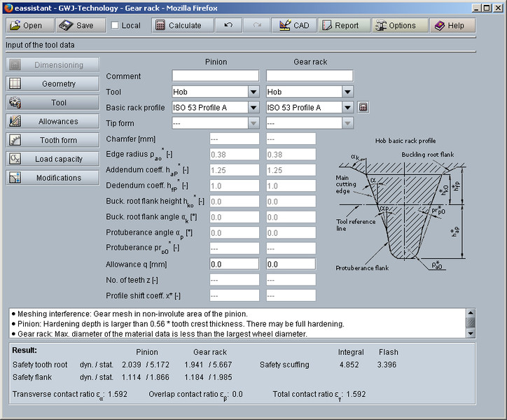This screenshot has height=420, width=507.
Task: Switch to the Allowances section
Action: click(53, 122)
